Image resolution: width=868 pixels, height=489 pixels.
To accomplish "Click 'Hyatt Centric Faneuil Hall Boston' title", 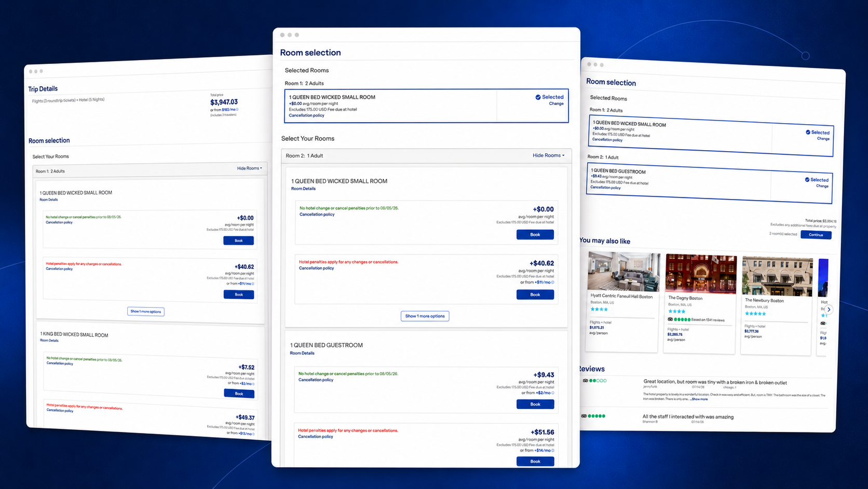I will point(621,296).
